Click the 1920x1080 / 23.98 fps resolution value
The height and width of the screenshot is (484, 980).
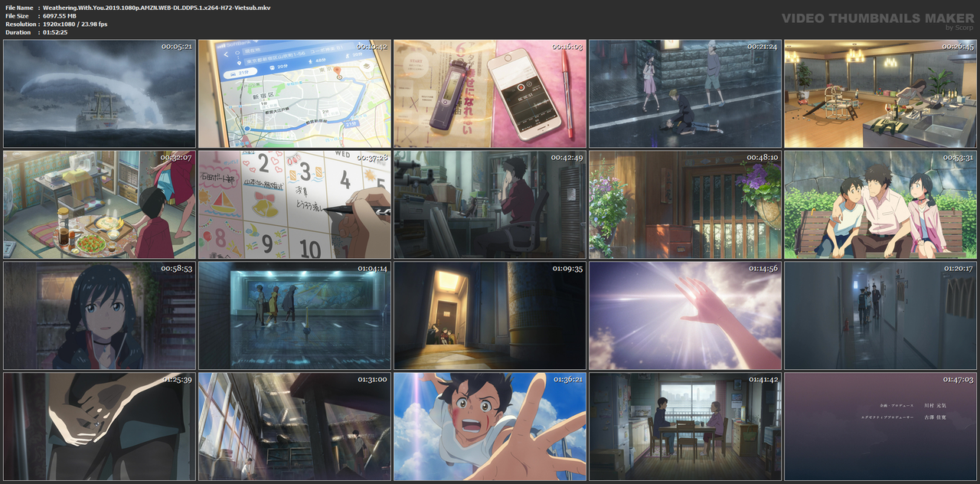(75, 25)
